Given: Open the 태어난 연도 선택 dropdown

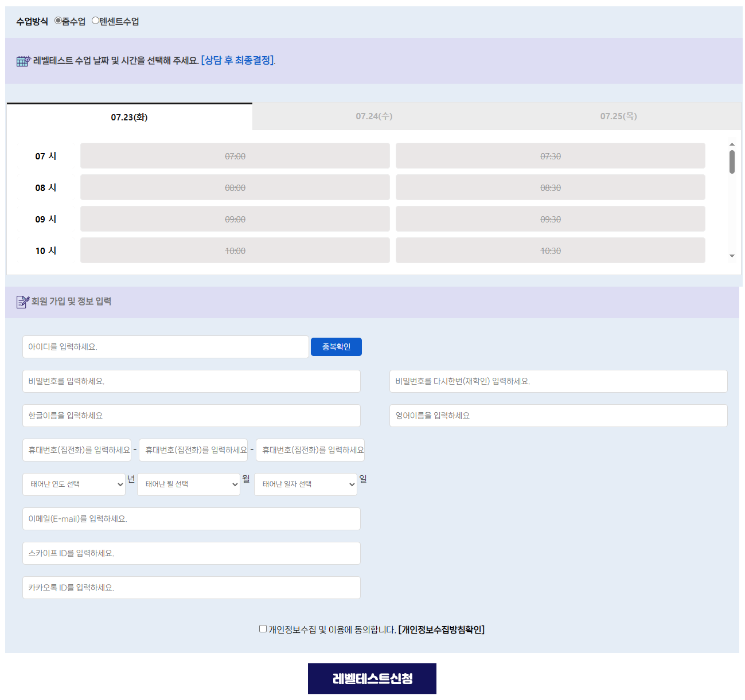Looking at the screenshot, I should 73,484.
